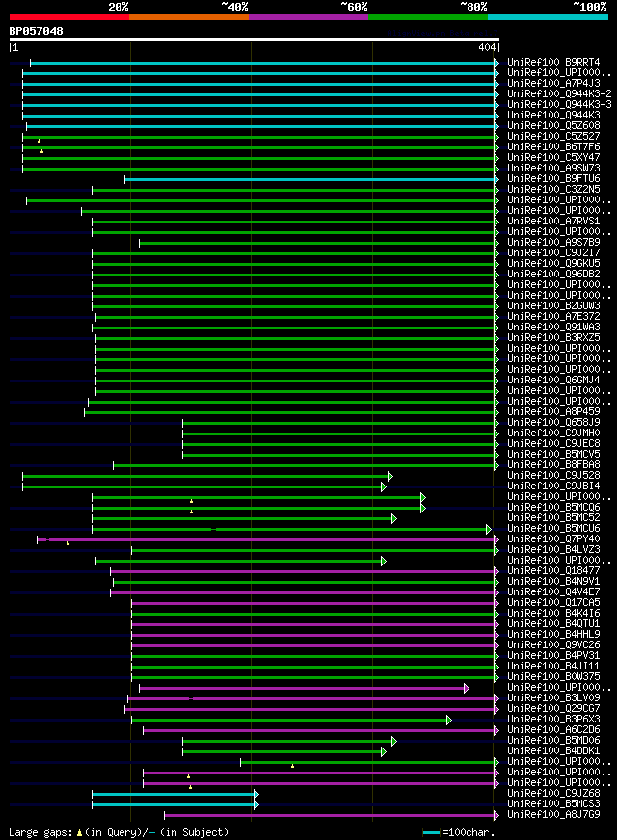Select hit UniRef100_A7E372
617x840 pixels.
tap(553, 317)
